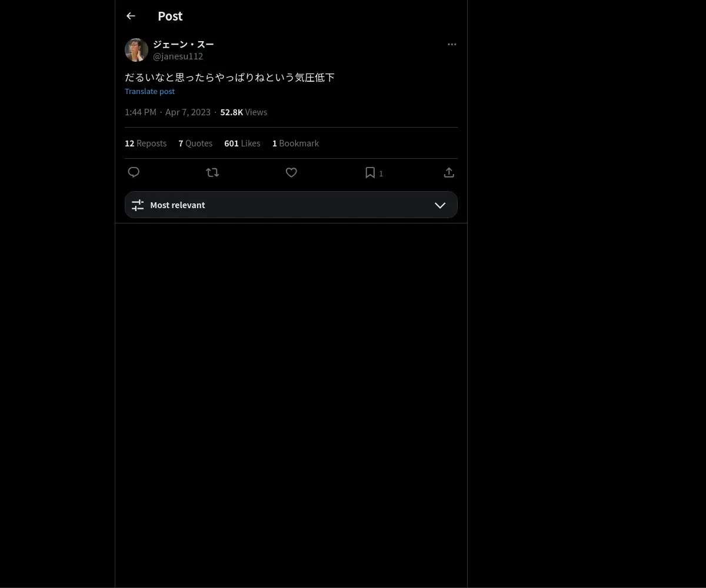This screenshot has width=706, height=588.
Task: Open the 1:44 PM Apr 7, 2023 timestamp
Action: pyautogui.click(x=168, y=112)
